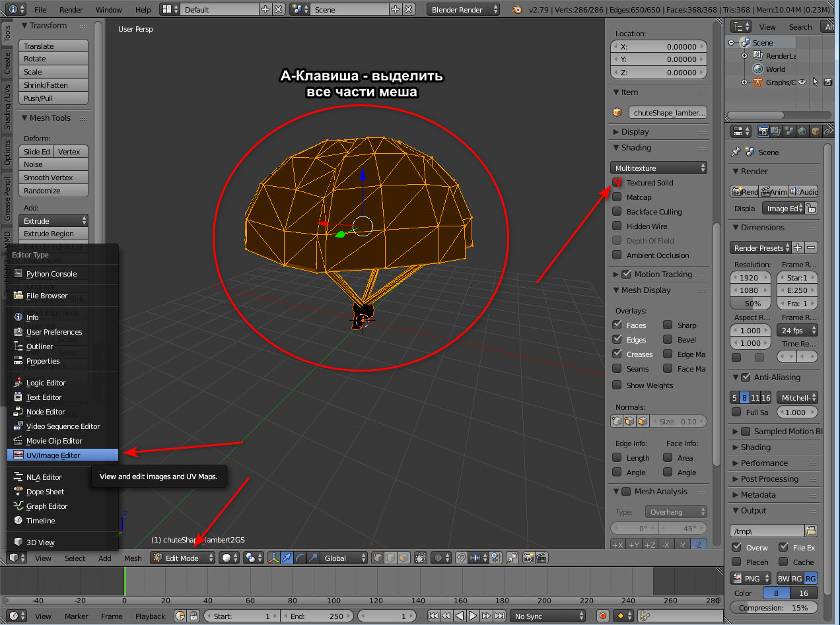Click the record keyframe button in timeline
Viewport: 840px width, 625px height.
[602, 616]
